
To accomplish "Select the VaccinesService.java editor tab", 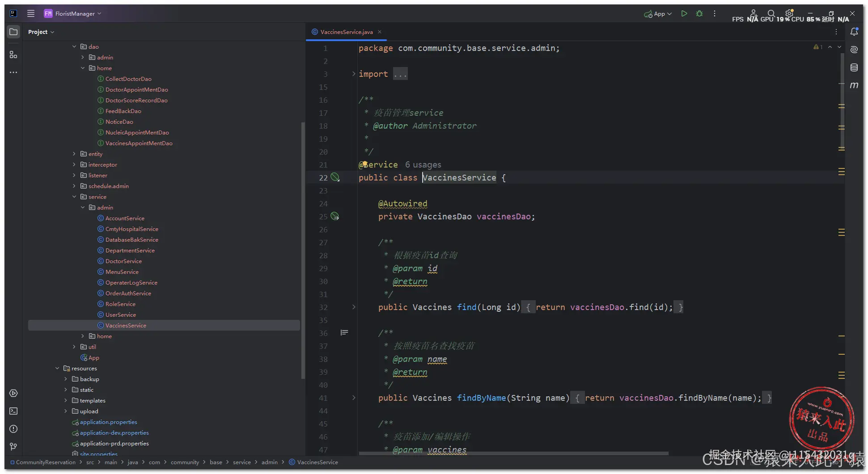I will click(346, 32).
